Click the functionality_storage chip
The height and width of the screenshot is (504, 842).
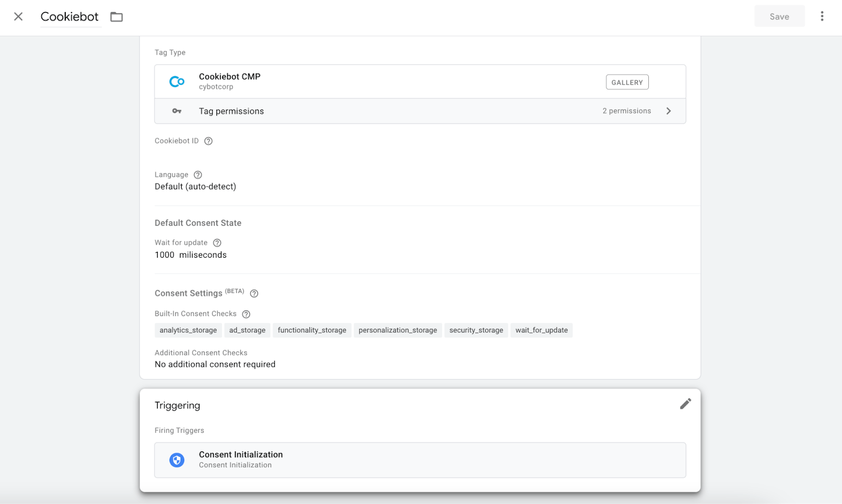click(x=312, y=330)
